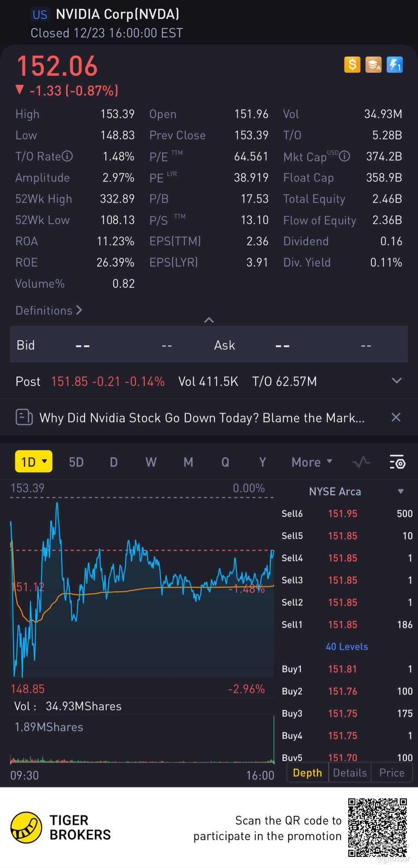Click the yellow dollar sign badge icon
This screenshot has width=418, height=868.
(352, 65)
